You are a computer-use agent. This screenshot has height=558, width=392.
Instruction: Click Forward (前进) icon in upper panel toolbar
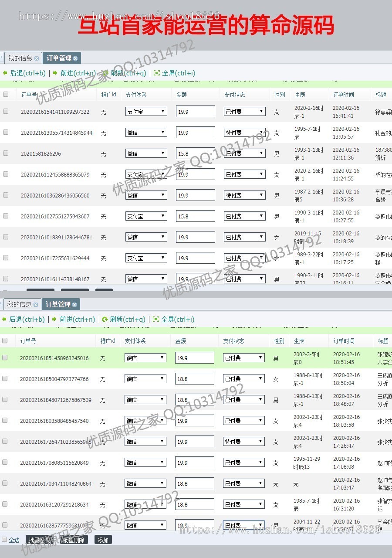(55, 73)
